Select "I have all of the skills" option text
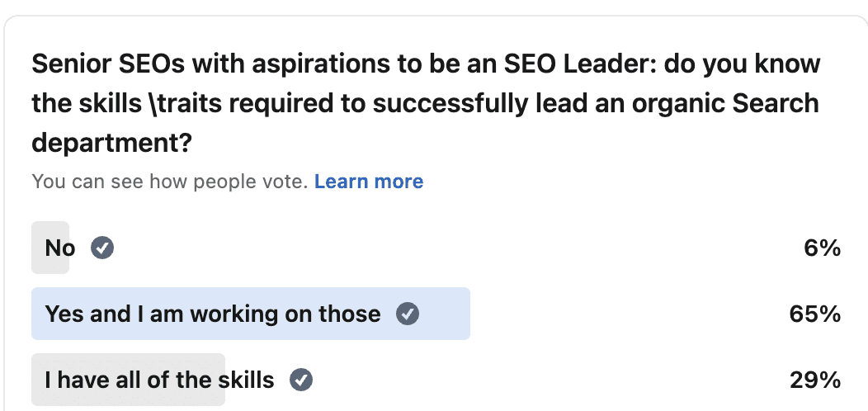 coord(159,380)
